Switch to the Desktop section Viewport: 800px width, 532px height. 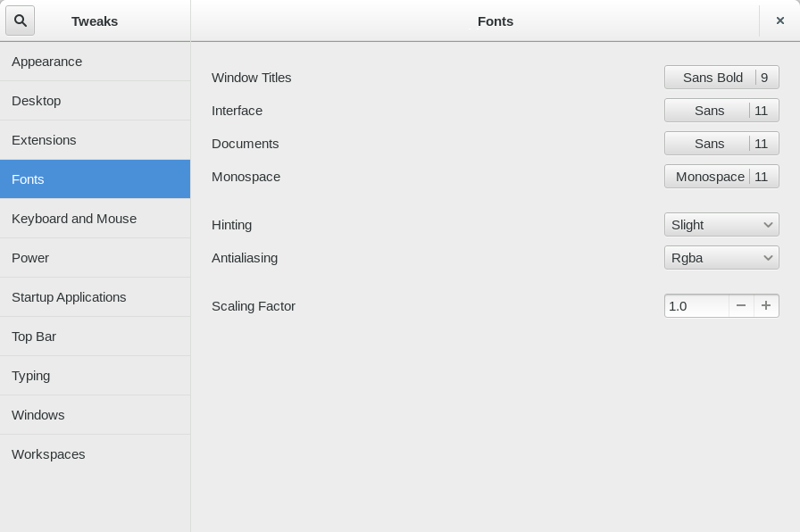pos(95,101)
